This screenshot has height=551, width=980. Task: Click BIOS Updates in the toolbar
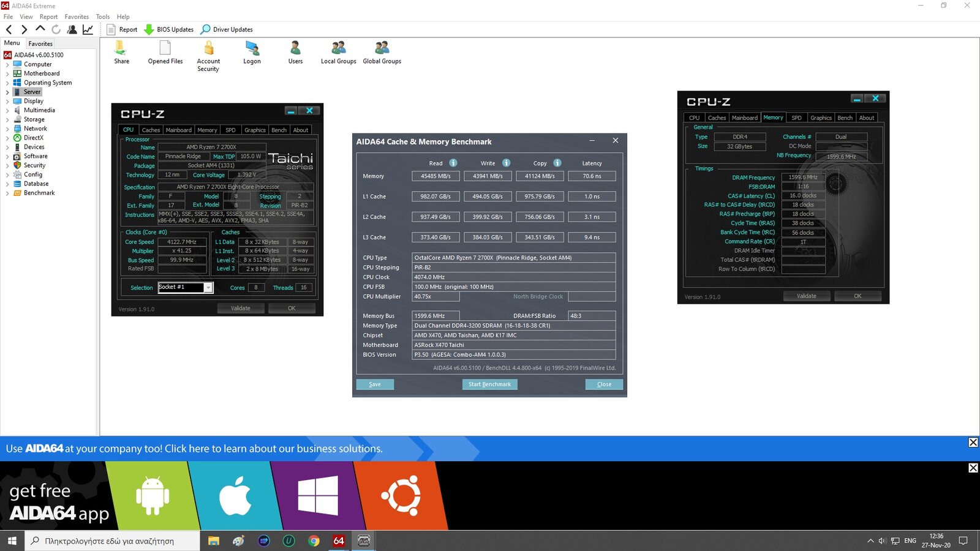(169, 29)
